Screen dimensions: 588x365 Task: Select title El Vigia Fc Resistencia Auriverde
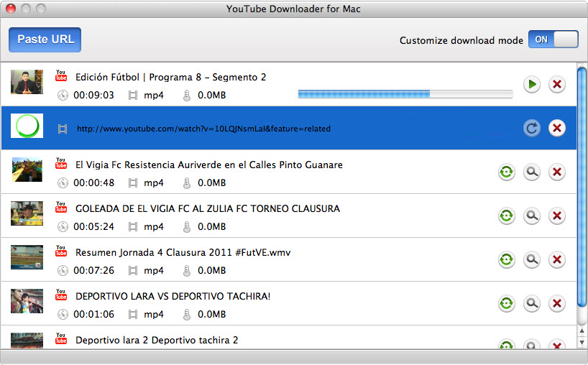209,165
